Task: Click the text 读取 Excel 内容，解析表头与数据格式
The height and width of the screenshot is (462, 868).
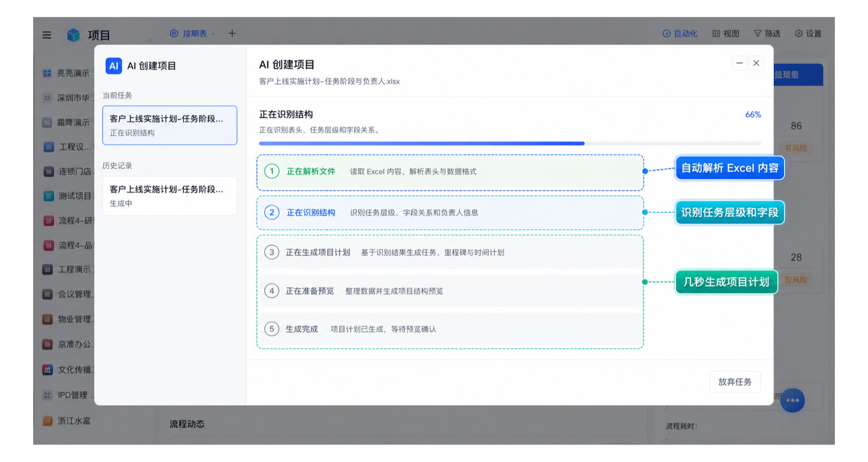Action: point(413,171)
